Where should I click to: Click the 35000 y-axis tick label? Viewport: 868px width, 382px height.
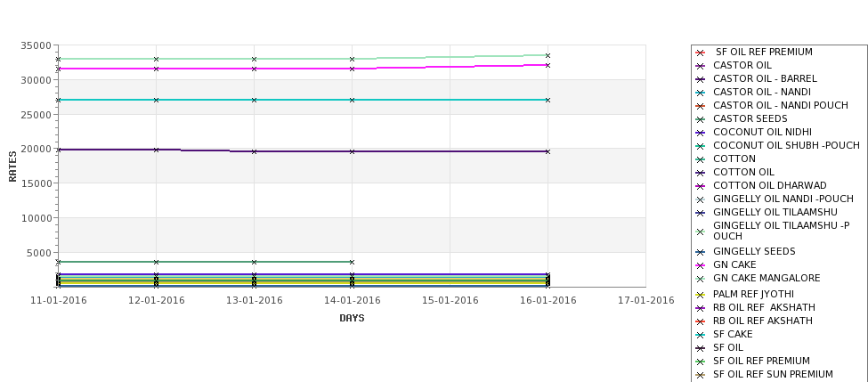click(37, 45)
